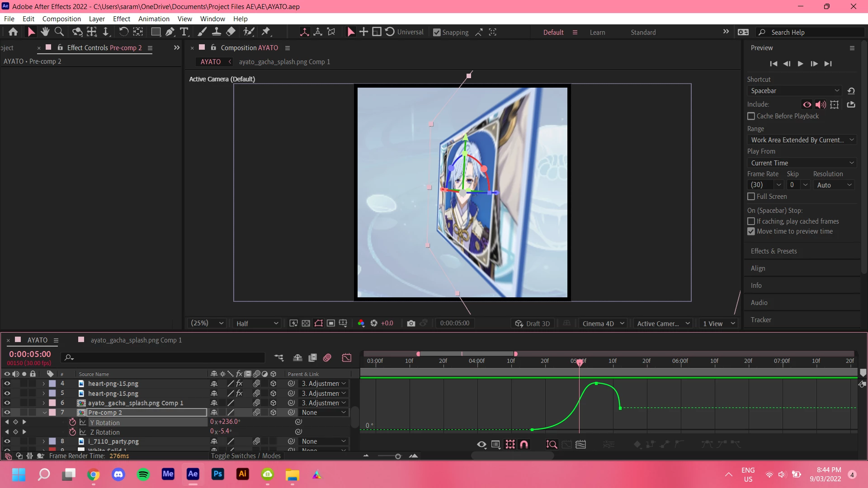868x488 pixels.
Task: Click the Y Rotation stopwatch icon
Action: (x=72, y=422)
